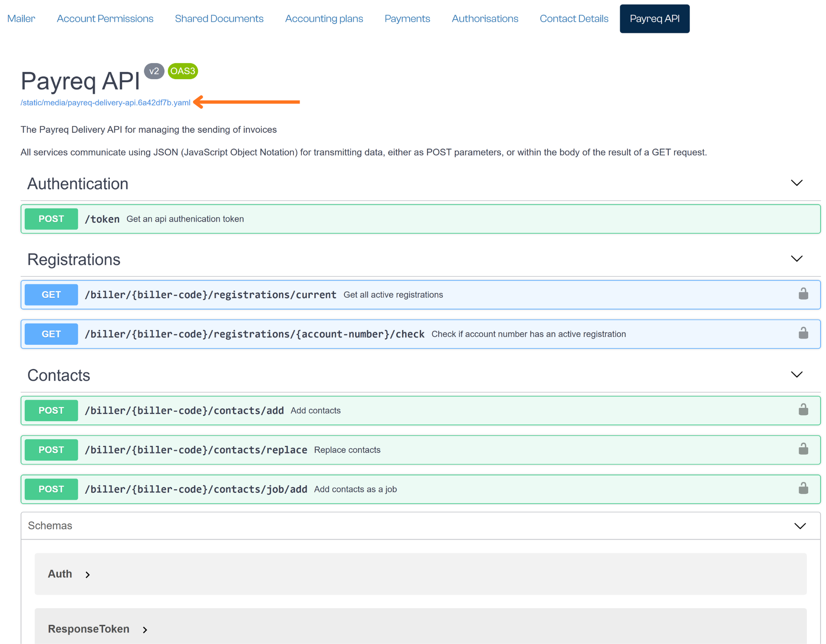826x644 pixels.
Task: Switch to Shared Documents tab
Action: (x=219, y=19)
